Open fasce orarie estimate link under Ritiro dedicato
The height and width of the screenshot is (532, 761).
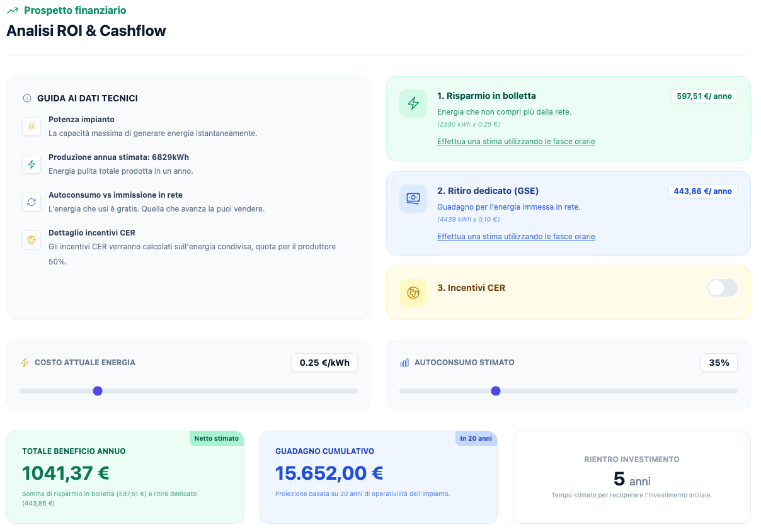516,237
